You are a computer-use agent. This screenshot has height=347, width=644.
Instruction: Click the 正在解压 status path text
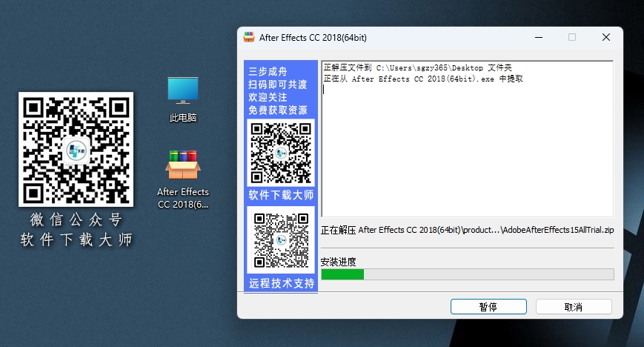(468, 230)
